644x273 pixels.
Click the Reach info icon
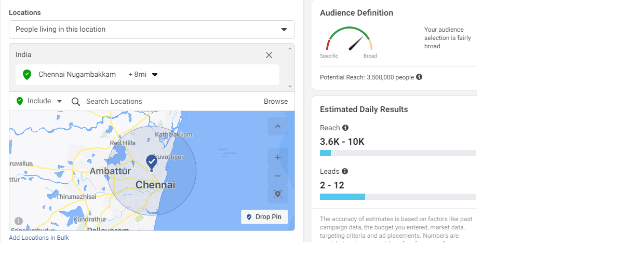345,128
